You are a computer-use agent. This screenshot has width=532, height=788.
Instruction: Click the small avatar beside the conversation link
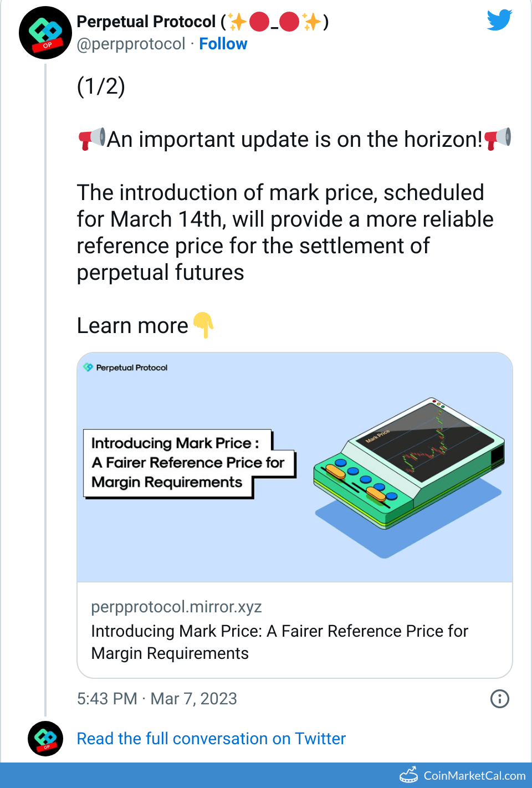[45, 739]
